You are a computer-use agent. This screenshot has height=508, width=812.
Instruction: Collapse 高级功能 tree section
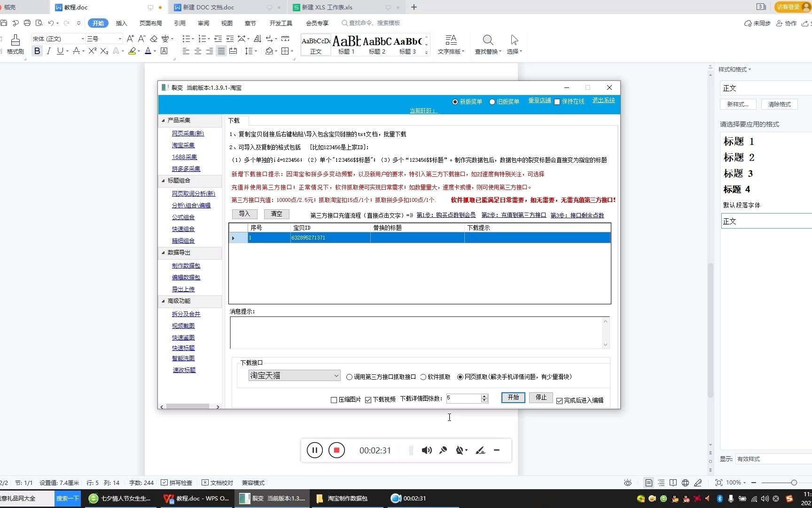click(x=163, y=301)
